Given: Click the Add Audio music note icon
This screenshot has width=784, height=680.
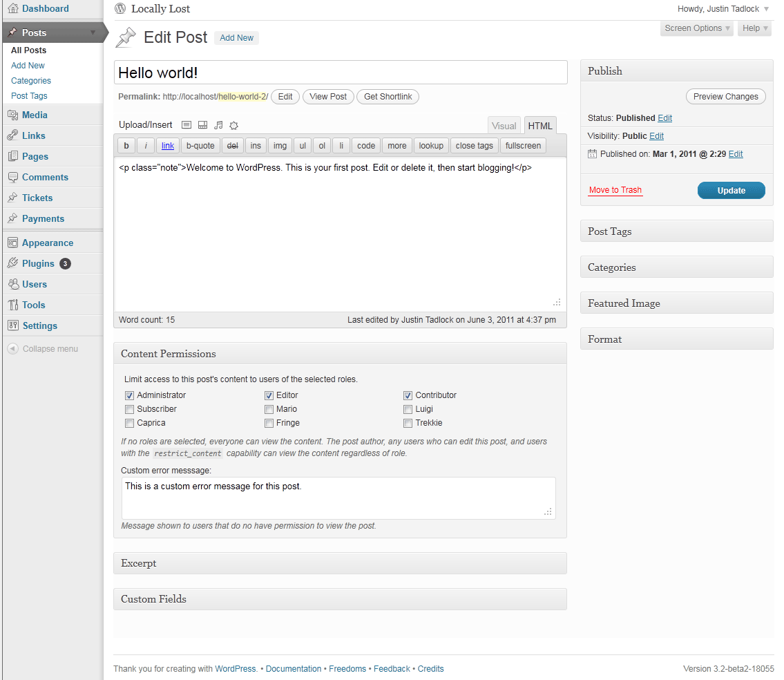Looking at the screenshot, I should (218, 125).
